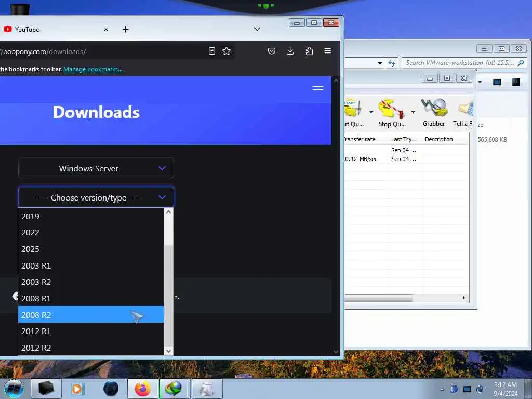Toggle Explorer preview pane icon
The width and height of the screenshot is (532, 399).
(x=497, y=82)
